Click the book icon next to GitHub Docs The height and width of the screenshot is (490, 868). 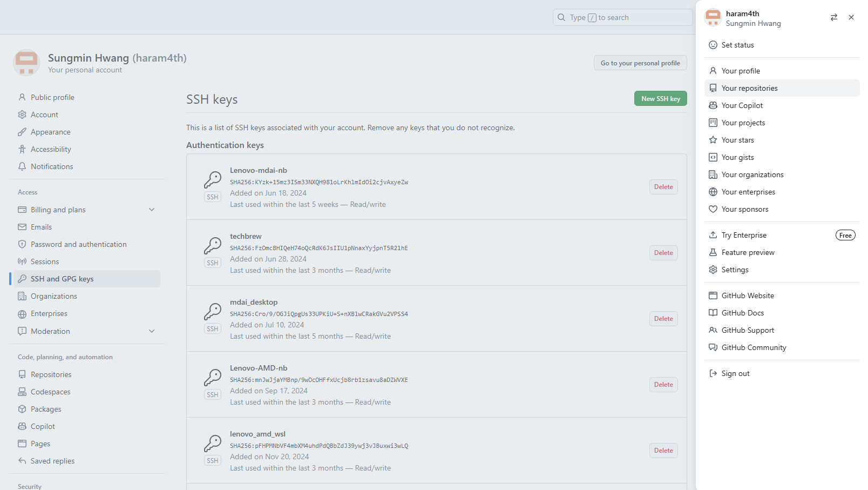point(713,313)
